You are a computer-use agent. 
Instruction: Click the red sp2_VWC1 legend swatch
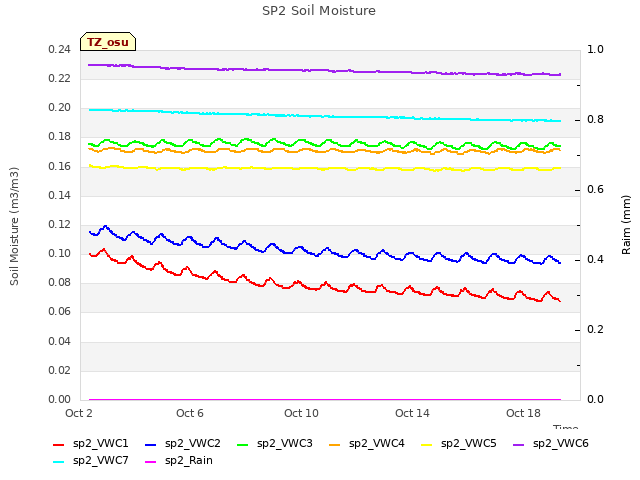click(59, 444)
